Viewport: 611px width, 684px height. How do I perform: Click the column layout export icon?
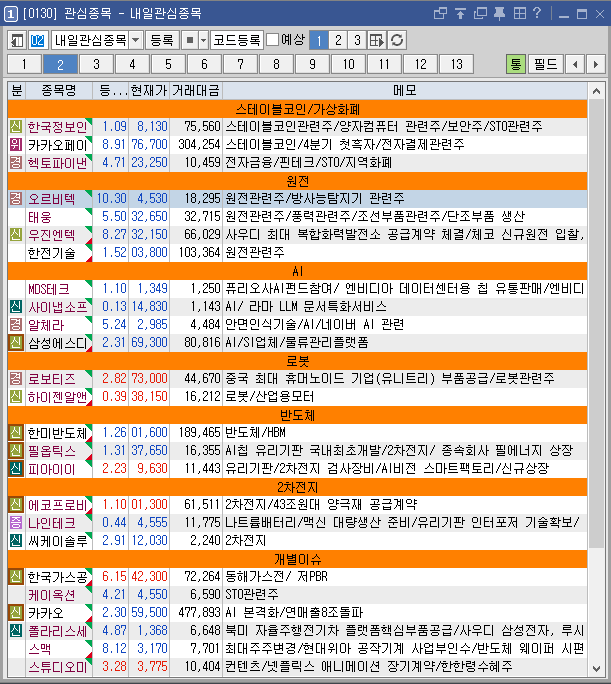tap(376, 41)
